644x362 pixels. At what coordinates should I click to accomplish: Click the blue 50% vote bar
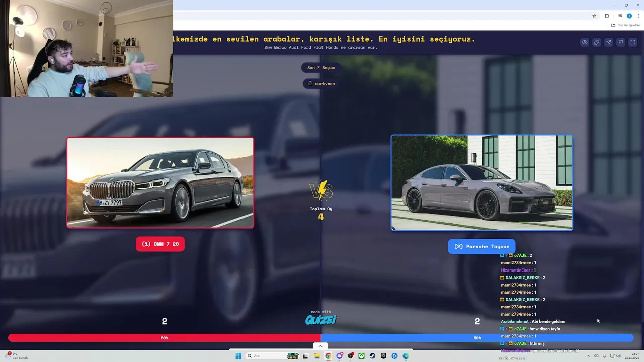[x=477, y=338]
